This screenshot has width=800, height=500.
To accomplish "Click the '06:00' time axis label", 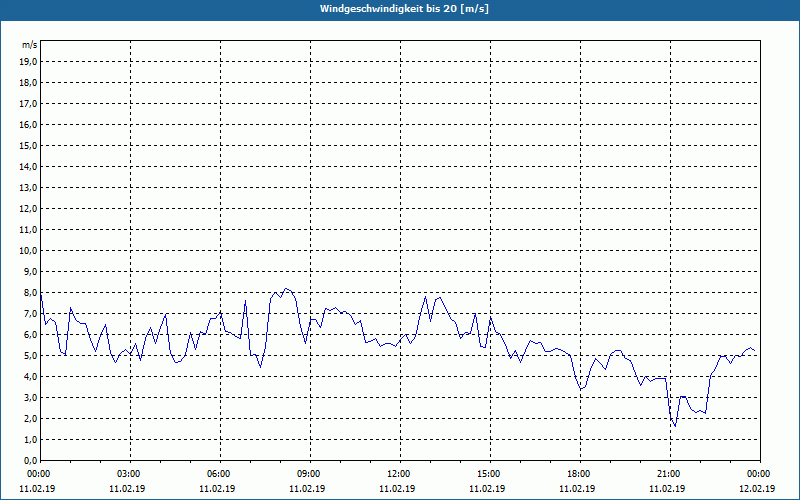I will [x=218, y=474].
